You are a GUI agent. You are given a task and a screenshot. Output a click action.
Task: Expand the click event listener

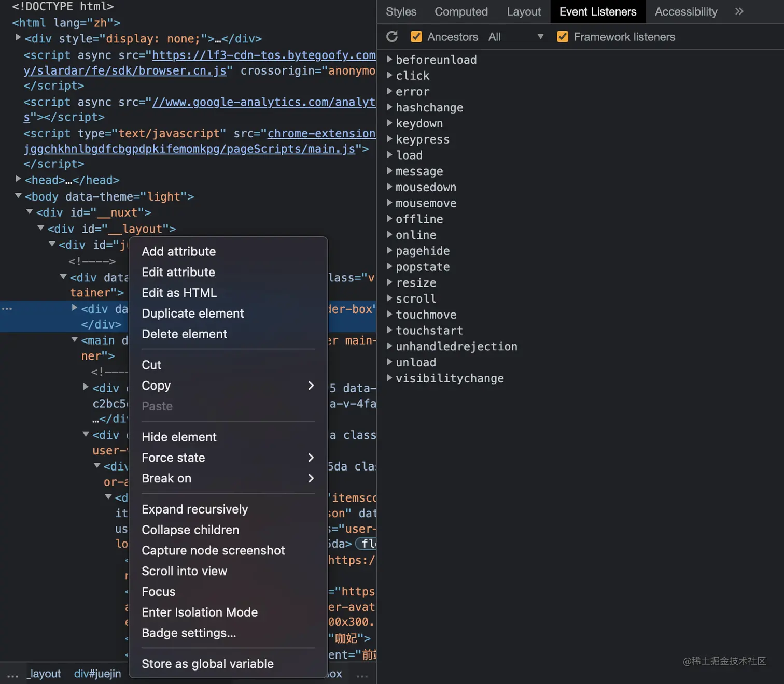[390, 76]
